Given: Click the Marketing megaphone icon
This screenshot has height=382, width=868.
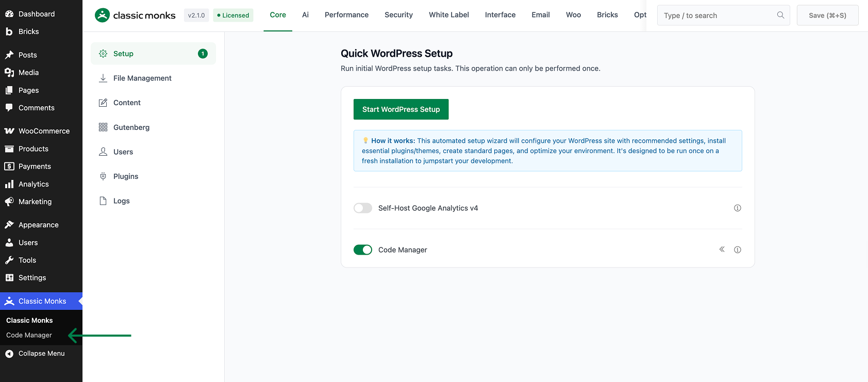Looking at the screenshot, I should coord(9,202).
